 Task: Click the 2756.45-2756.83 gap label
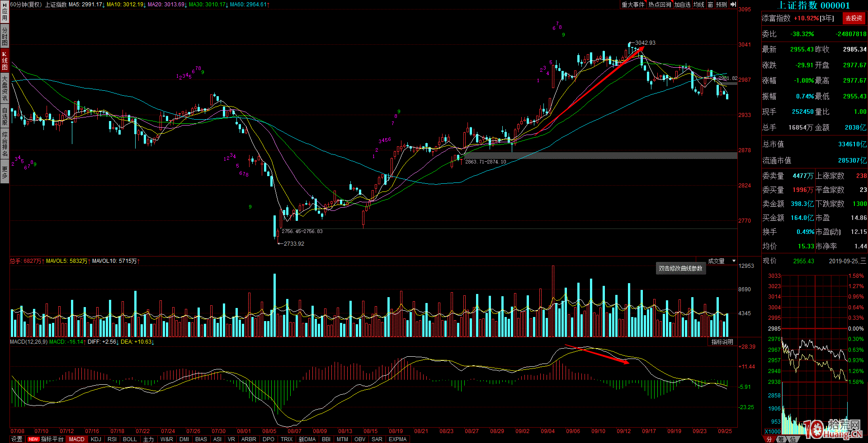click(302, 231)
